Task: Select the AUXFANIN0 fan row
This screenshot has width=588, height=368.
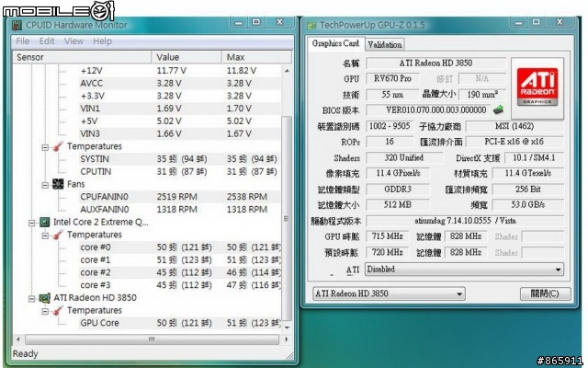Action: pos(179,209)
